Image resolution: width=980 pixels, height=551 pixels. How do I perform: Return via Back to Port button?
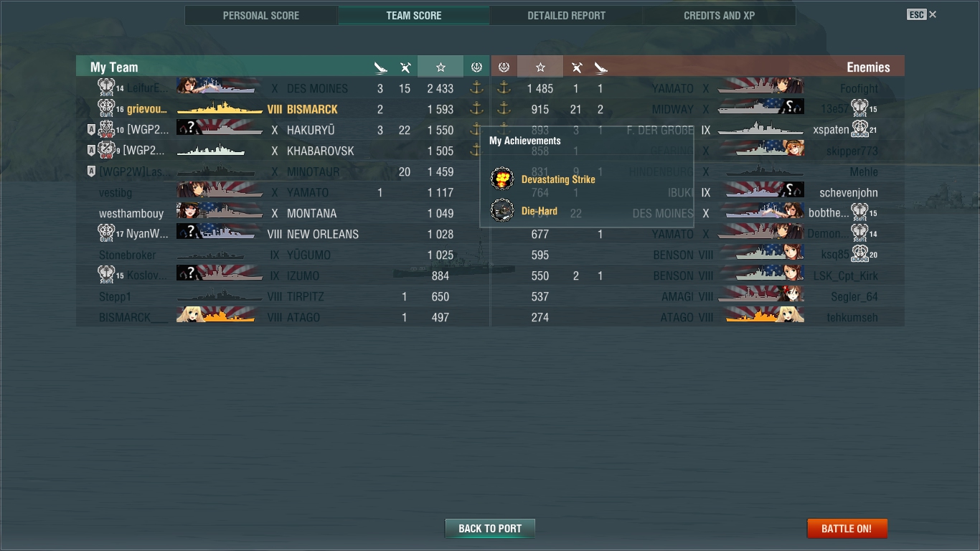pos(490,529)
